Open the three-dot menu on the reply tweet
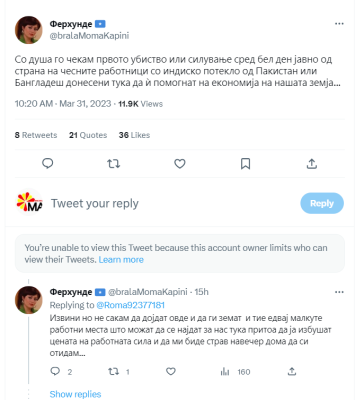Viewport: 364px width, 400px height. (339, 292)
